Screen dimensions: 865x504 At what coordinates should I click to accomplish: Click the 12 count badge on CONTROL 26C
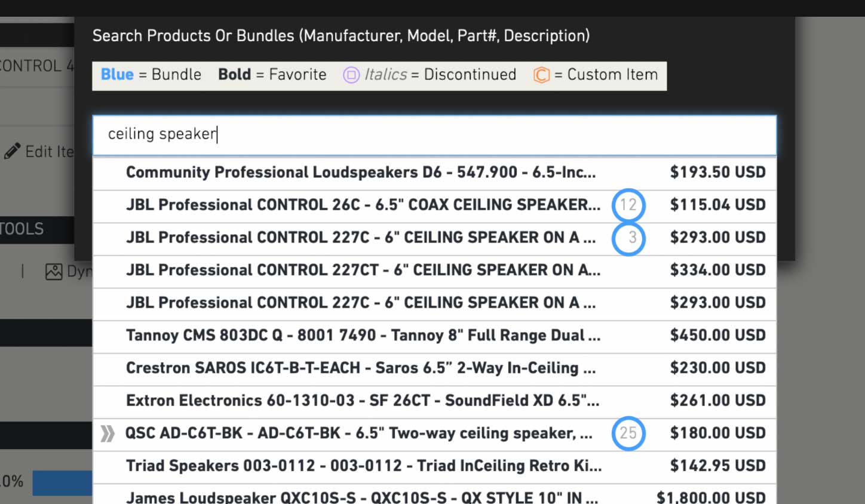tap(628, 205)
